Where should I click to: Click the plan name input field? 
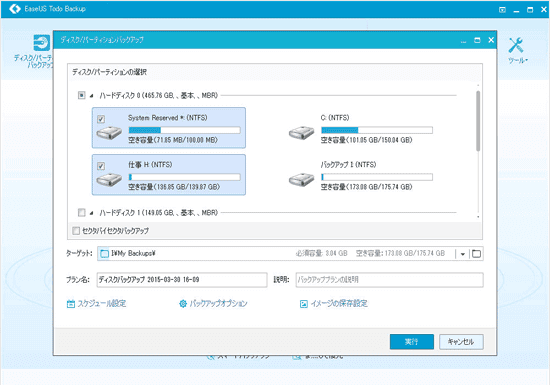coord(182,280)
